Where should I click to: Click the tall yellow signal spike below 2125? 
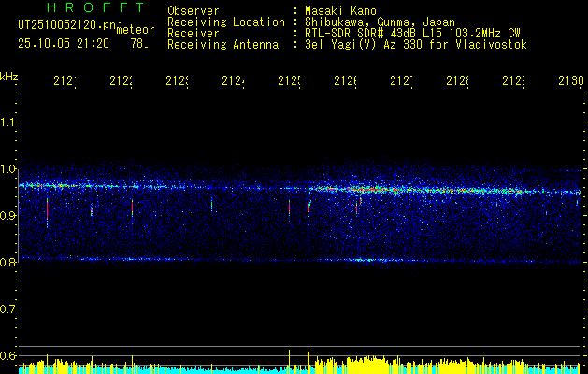coord(289,361)
